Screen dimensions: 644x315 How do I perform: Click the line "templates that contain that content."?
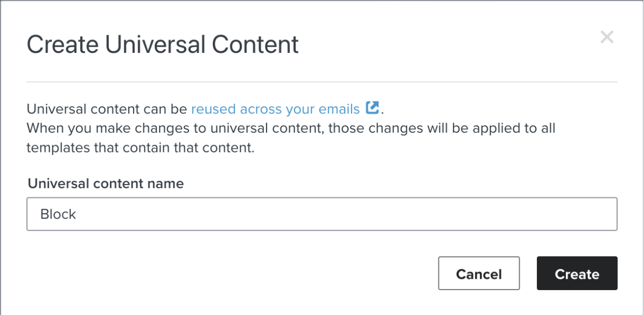(140, 148)
